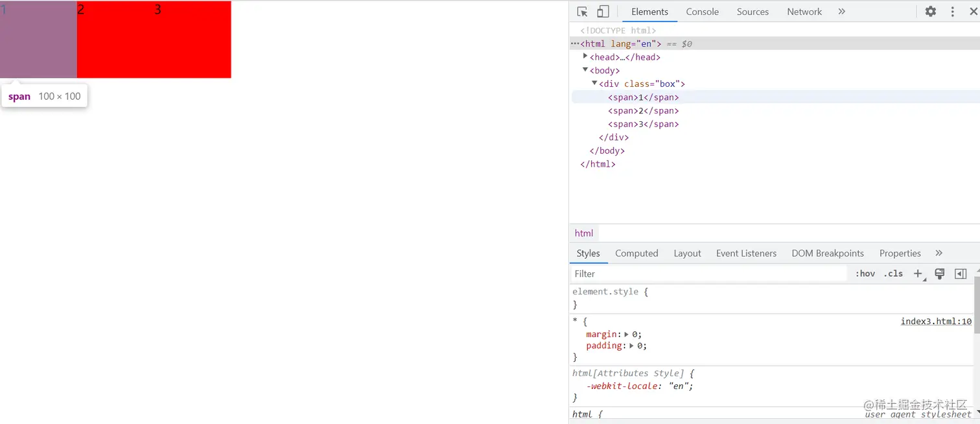Image resolution: width=980 pixels, height=424 pixels.
Task: Select the span 2 DOM row
Action: tap(775, 111)
